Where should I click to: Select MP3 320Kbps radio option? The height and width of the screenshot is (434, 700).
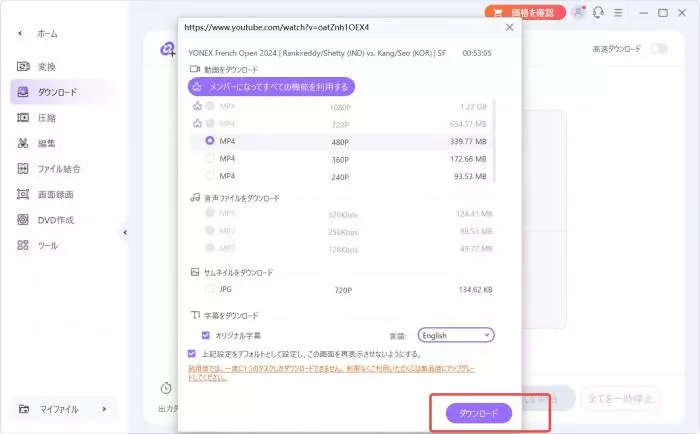point(210,213)
